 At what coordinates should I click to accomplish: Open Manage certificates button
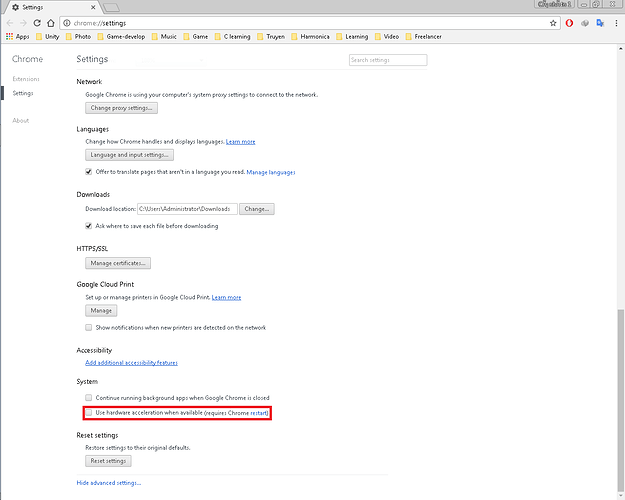(x=118, y=263)
